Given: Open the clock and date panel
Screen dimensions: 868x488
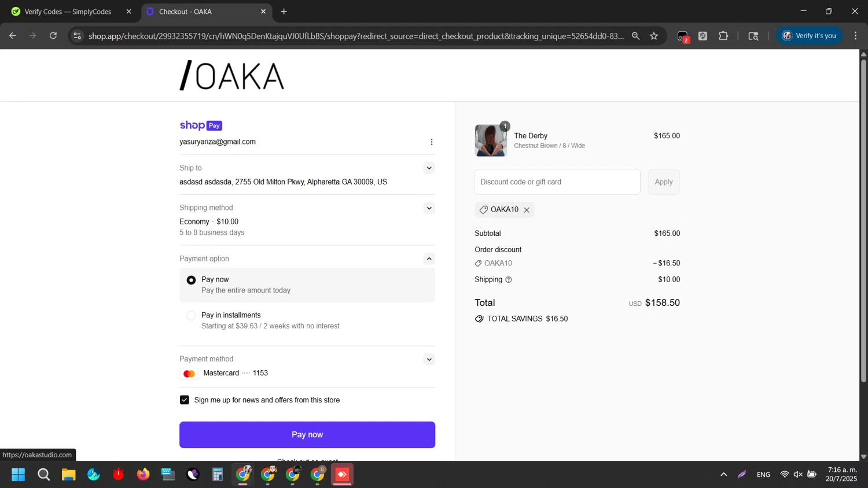Looking at the screenshot, I should tap(841, 474).
